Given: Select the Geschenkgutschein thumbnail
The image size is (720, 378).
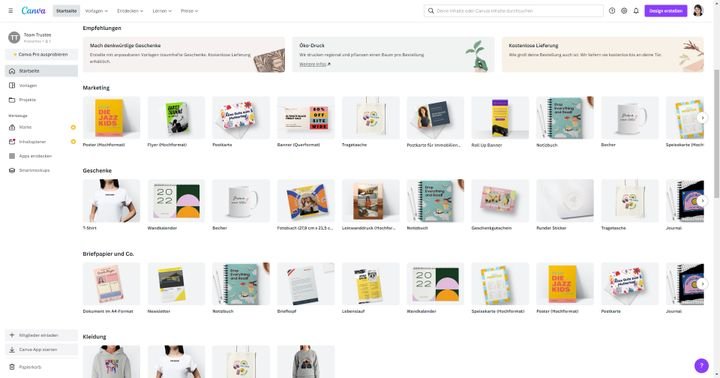Looking at the screenshot, I should [x=500, y=201].
